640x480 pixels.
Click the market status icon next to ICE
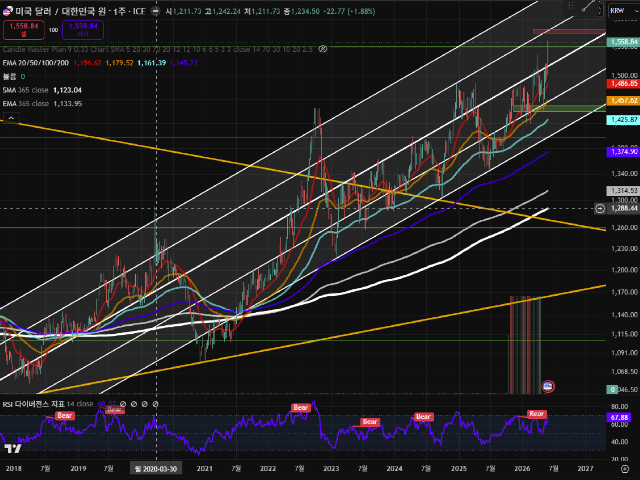pos(156,11)
